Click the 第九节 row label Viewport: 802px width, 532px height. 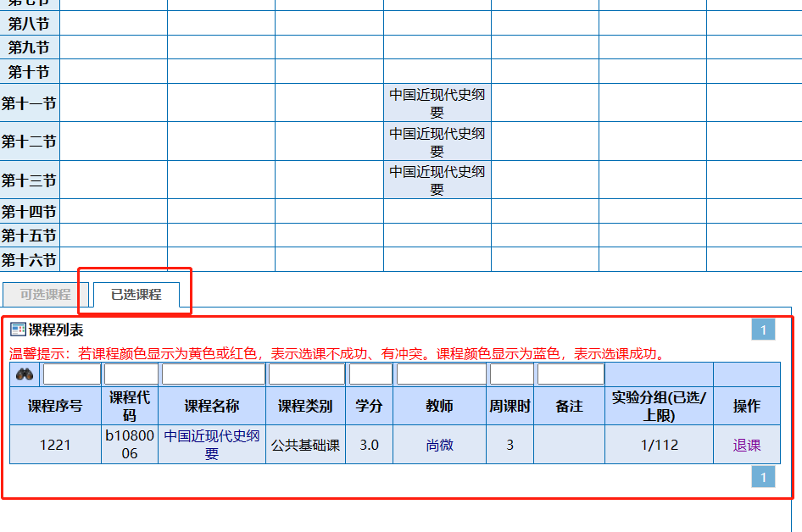tap(29, 47)
